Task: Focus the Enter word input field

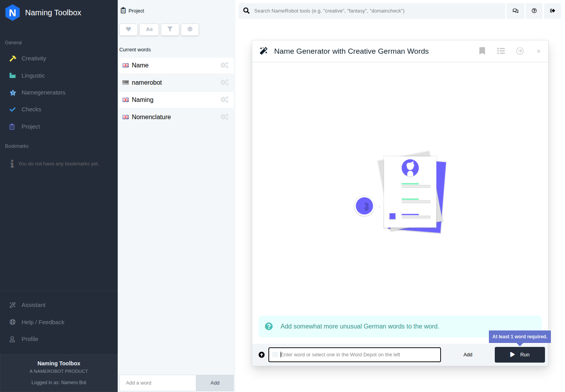Action: 355,355
